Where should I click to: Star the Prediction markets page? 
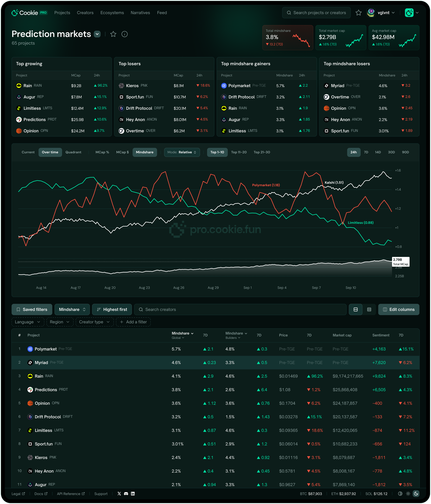(x=113, y=34)
